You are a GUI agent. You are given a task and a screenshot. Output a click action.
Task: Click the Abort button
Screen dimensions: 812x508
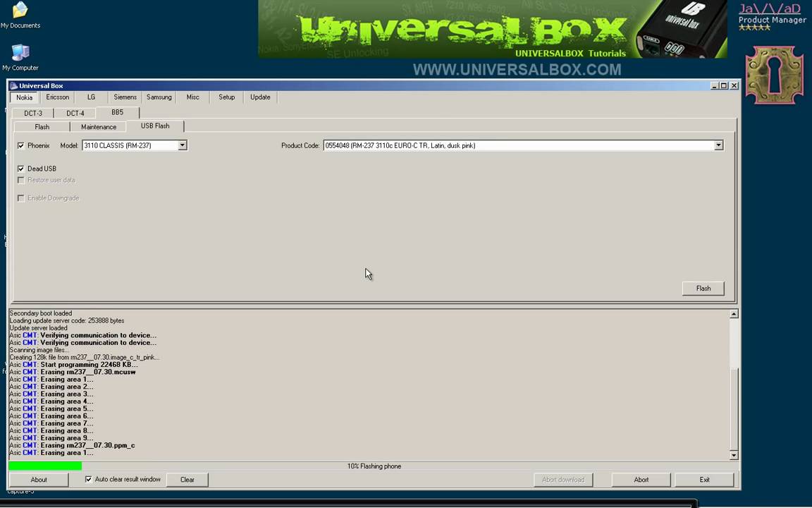641,480
